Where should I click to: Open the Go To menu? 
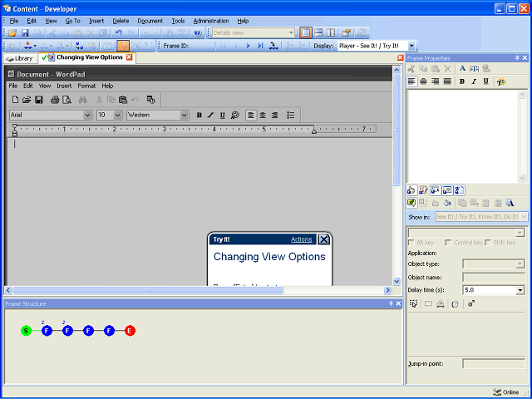point(72,21)
